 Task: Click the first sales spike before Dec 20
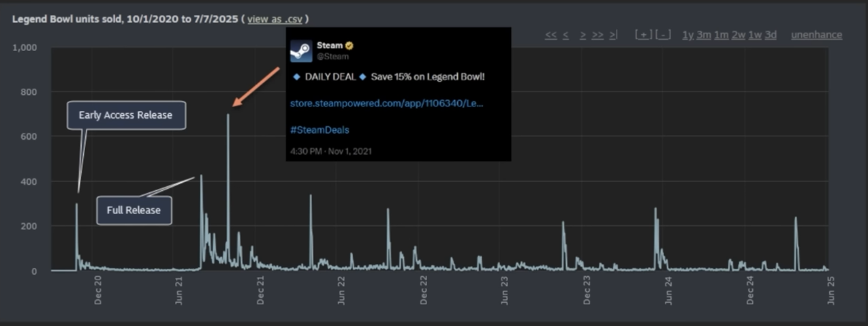click(x=76, y=235)
